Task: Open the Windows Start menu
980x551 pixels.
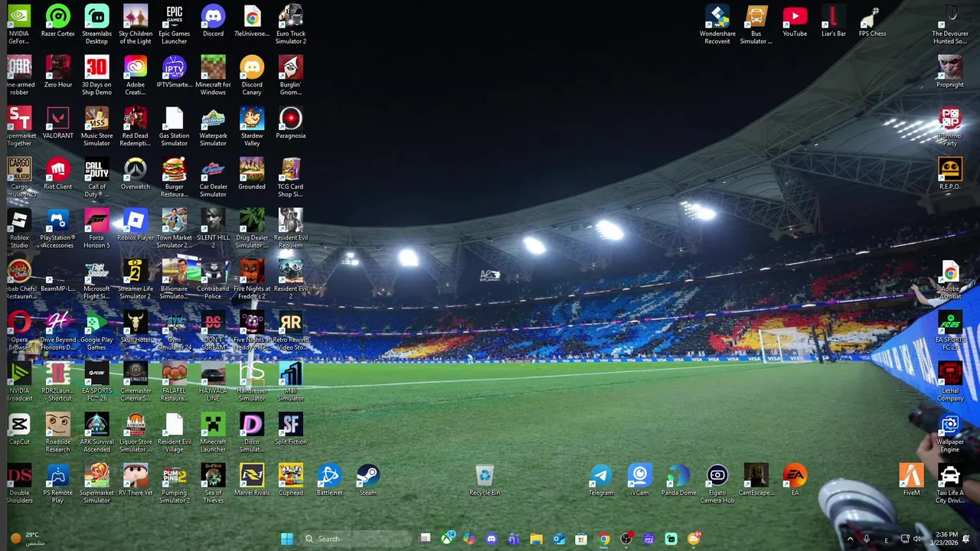Action: 287,539
